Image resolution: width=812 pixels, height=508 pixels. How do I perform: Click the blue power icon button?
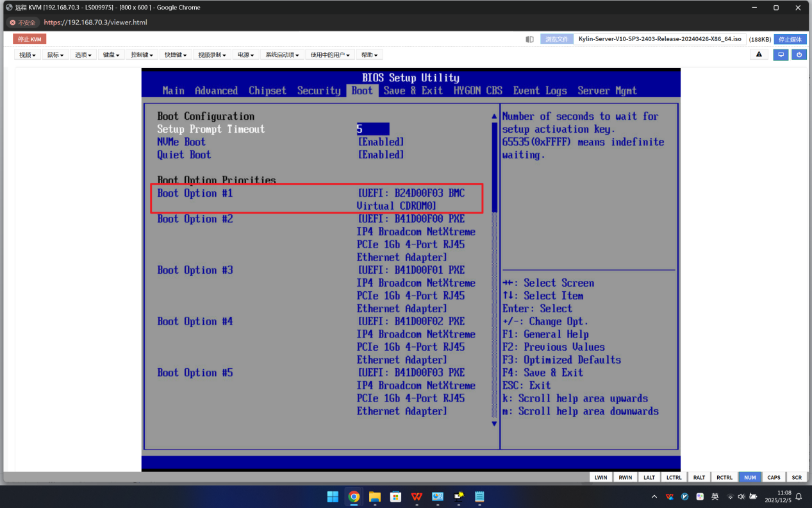tap(799, 55)
